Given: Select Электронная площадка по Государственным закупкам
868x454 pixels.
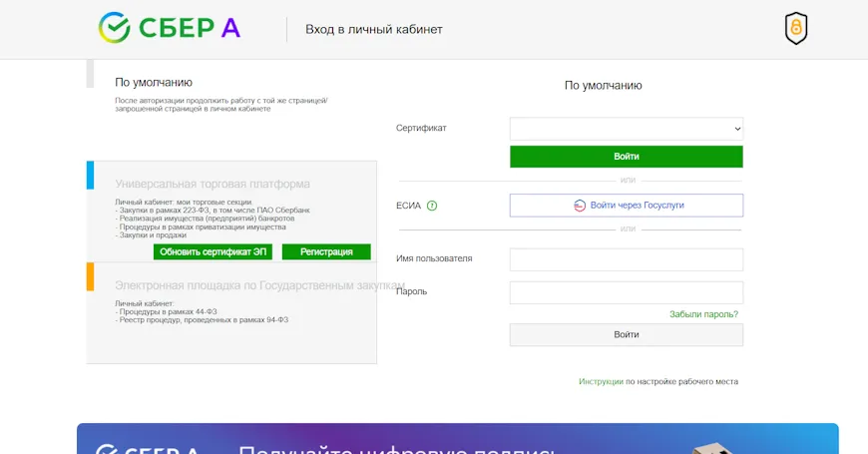Looking at the screenshot, I should coord(245,285).
